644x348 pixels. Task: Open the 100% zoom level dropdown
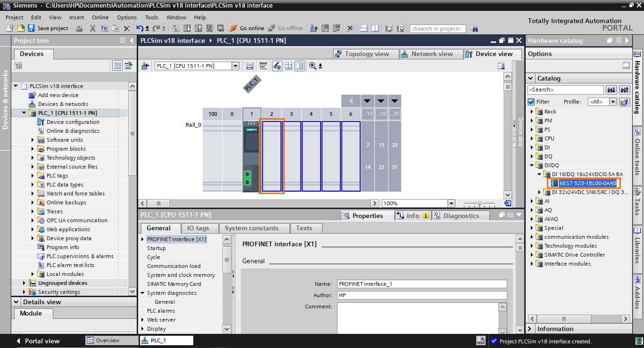tap(451, 203)
